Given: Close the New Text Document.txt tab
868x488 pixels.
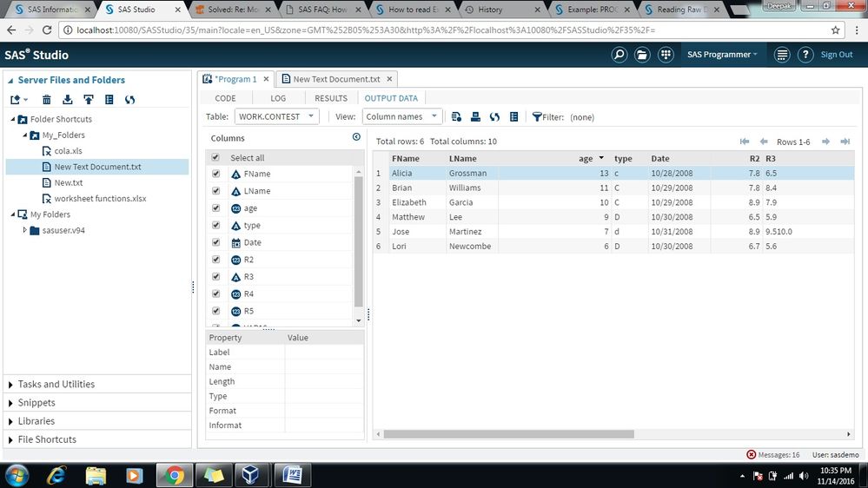Looking at the screenshot, I should 389,79.
